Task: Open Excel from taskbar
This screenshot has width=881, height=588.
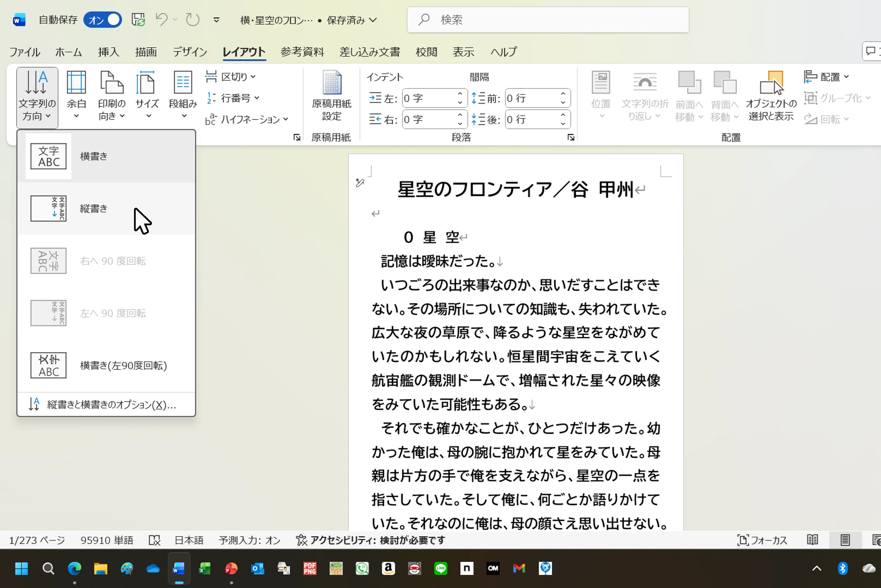Action: [x=204, y=569]
